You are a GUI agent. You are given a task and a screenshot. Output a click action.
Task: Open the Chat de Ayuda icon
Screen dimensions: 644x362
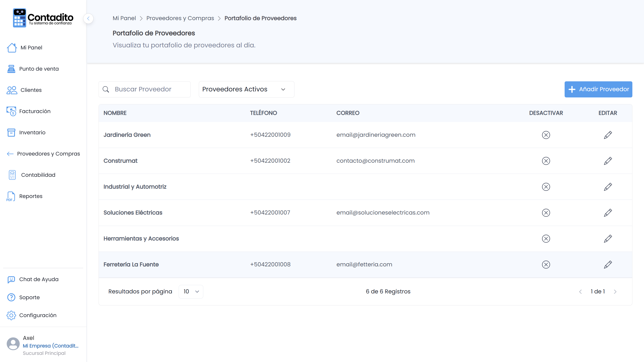[x=11, y=279]
